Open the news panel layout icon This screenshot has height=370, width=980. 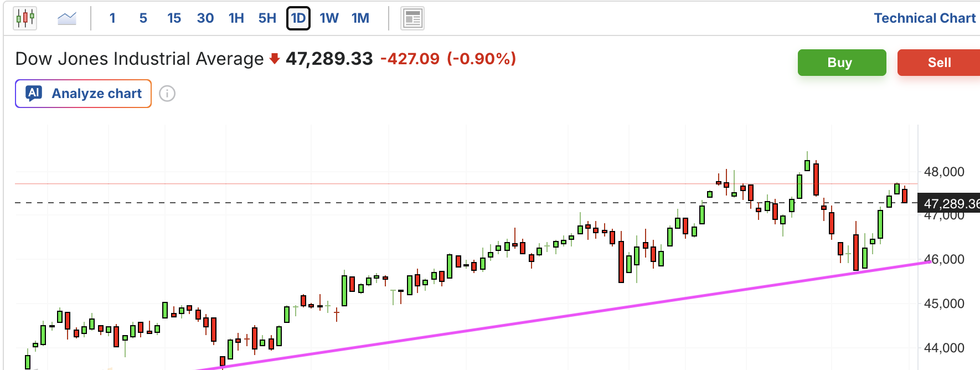coord(412,18)
